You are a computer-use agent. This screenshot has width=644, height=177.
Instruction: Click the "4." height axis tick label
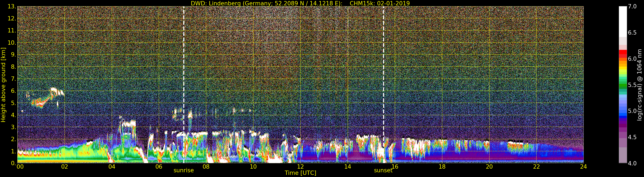(x=13, y=115)
